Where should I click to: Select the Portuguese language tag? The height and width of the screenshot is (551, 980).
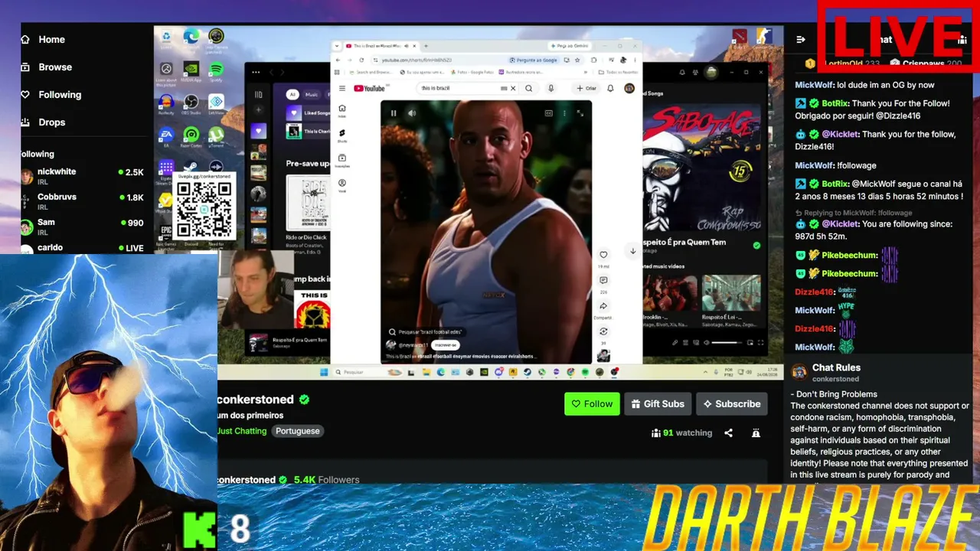(x=298, y=431)
